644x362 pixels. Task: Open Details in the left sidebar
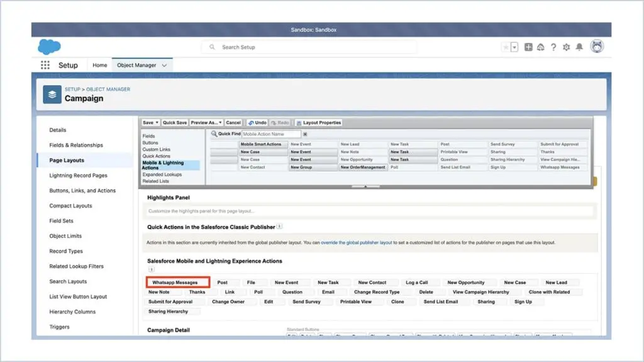pyautogui.click(x=57, y=130)
